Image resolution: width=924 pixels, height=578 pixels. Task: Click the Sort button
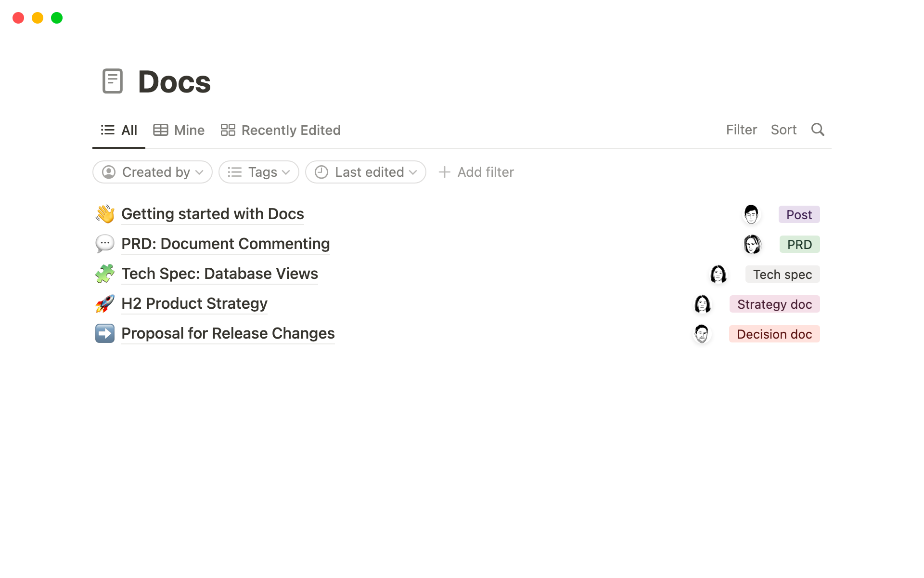[783, 130]
